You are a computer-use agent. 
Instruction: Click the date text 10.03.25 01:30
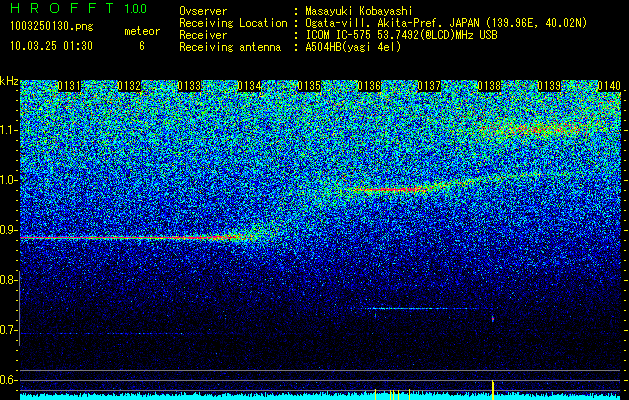(51, 46)
